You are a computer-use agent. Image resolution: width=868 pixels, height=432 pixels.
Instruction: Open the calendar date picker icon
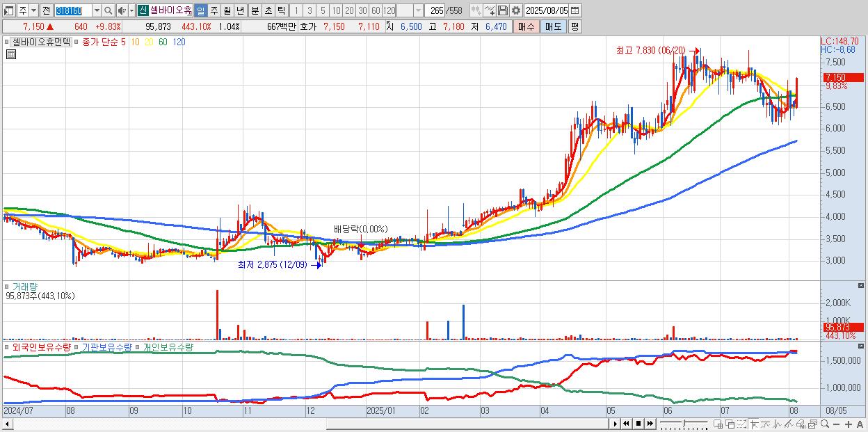pyautogui.click(x=574, y=10)
